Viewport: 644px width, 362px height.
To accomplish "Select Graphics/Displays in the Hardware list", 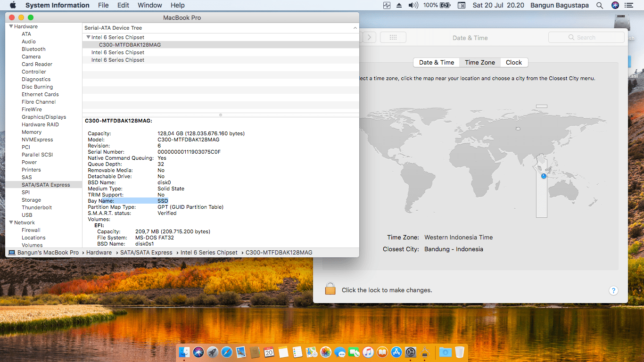I will [44, 117].
